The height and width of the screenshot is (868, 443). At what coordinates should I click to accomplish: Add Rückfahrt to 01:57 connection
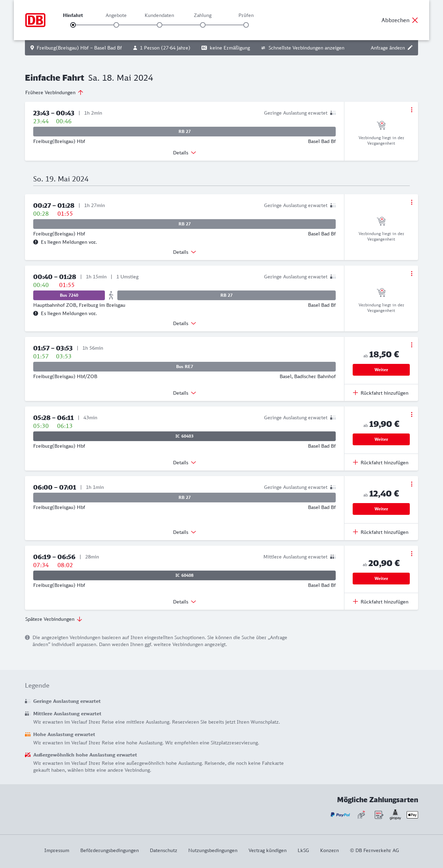(381, 393)
